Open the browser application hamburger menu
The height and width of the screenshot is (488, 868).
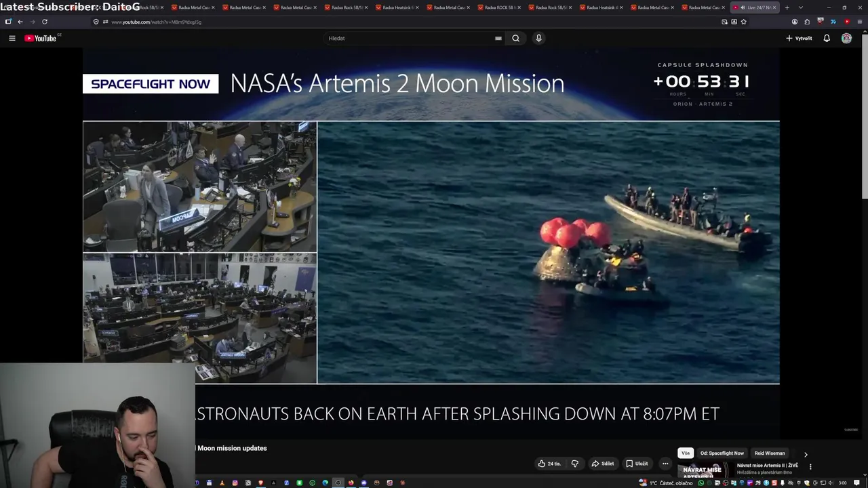[x=860, y=22]
